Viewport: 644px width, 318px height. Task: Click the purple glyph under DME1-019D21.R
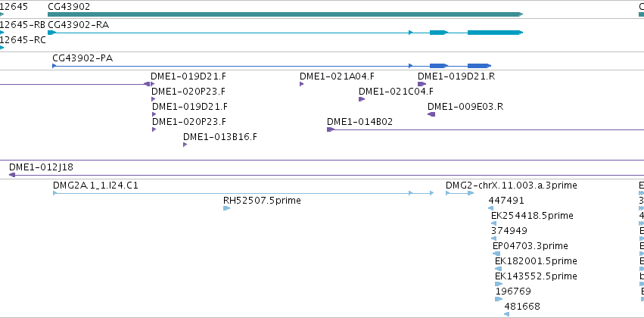422,84
